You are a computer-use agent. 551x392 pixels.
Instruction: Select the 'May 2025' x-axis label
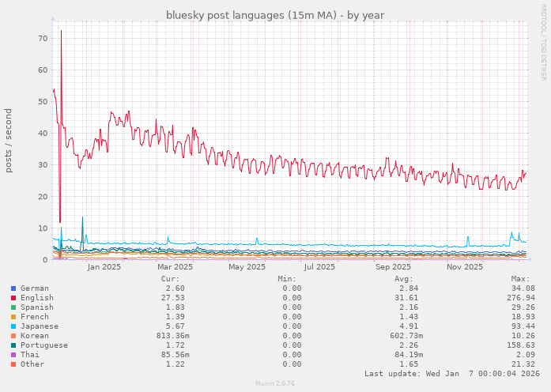click(247, 267)
